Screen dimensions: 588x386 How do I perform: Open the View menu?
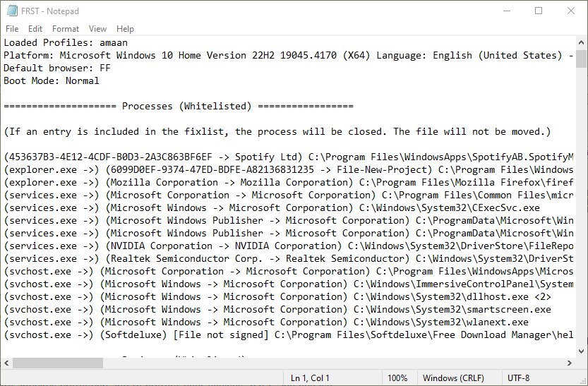pos(97,29)
